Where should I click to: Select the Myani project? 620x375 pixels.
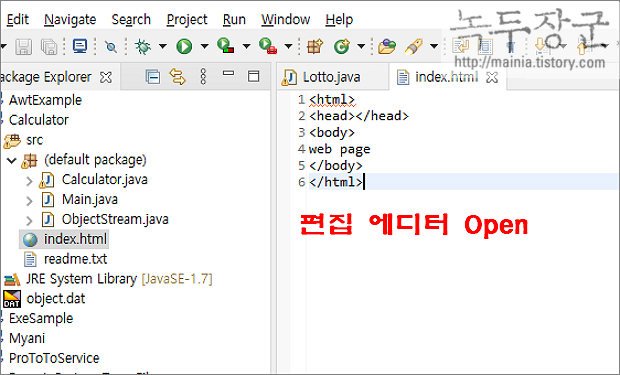[27, 339]
